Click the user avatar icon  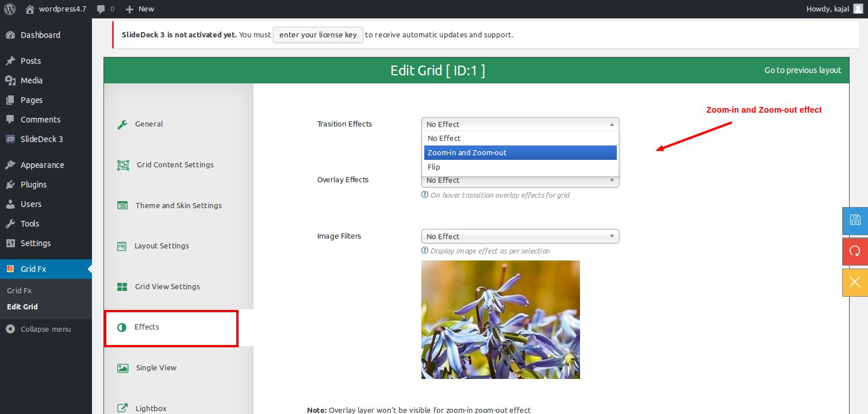tap(858, 9)
